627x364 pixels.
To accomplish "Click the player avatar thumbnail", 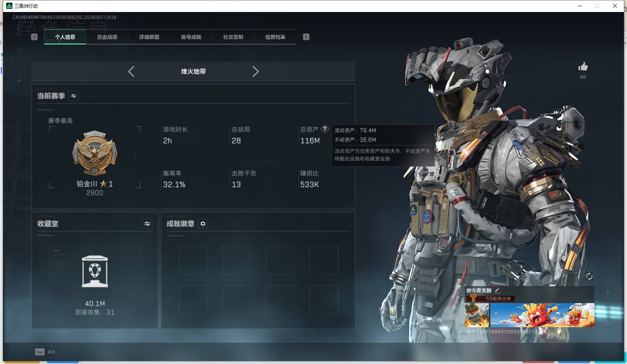I will [477, 315].
